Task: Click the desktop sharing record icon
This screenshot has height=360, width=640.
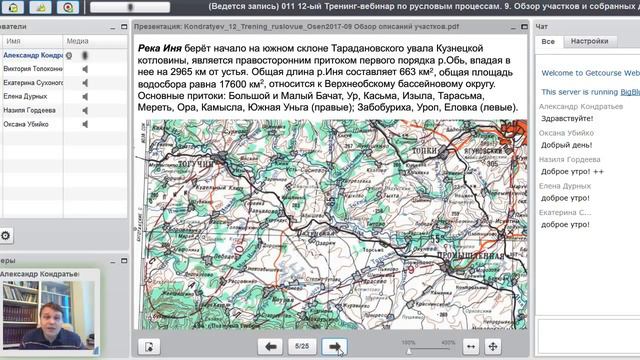Action: coord(68,7)
